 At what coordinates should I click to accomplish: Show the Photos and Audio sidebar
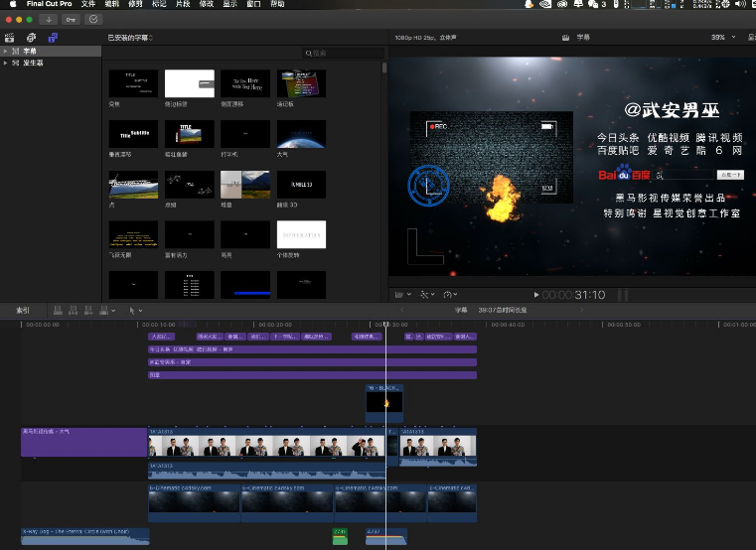click(31, 37)
